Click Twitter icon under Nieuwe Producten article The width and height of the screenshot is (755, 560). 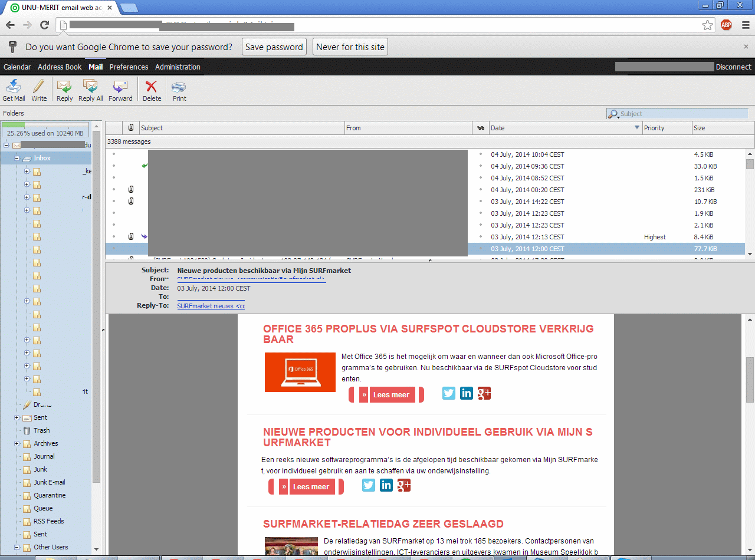(x=369, y=485)
